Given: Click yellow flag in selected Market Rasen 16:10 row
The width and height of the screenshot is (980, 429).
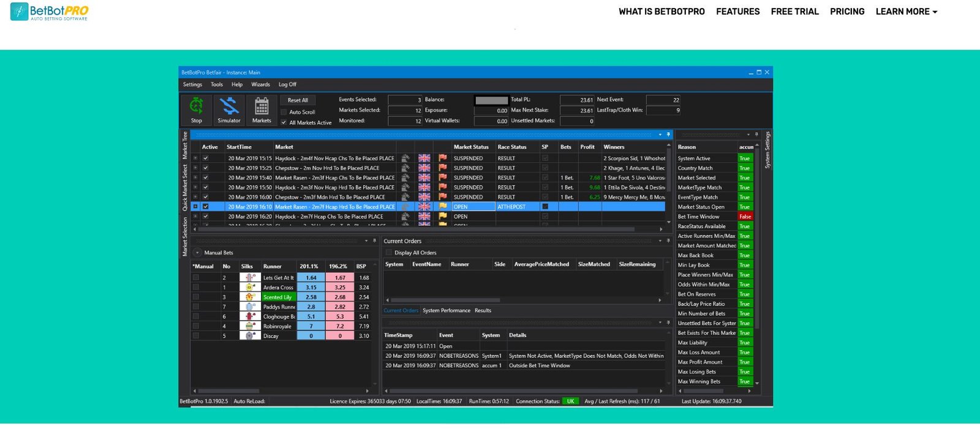Looking at the screenshot, I should tap(443, 207).
